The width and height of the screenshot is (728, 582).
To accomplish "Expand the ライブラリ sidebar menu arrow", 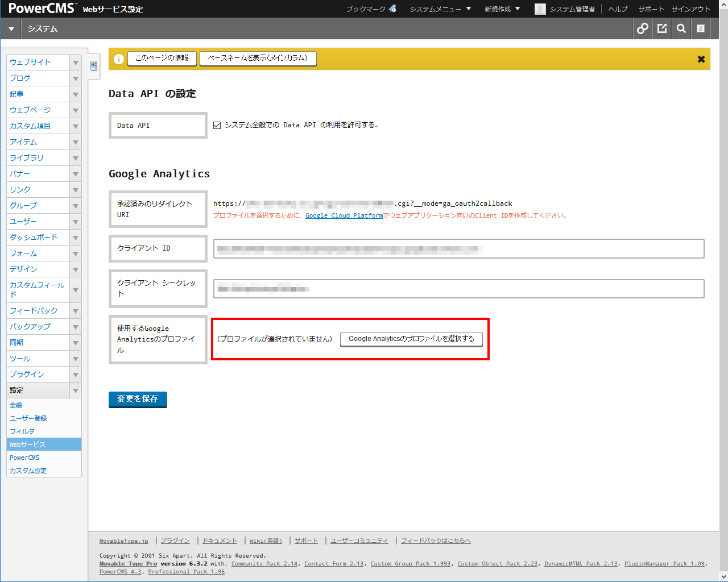I will (75, 158).
